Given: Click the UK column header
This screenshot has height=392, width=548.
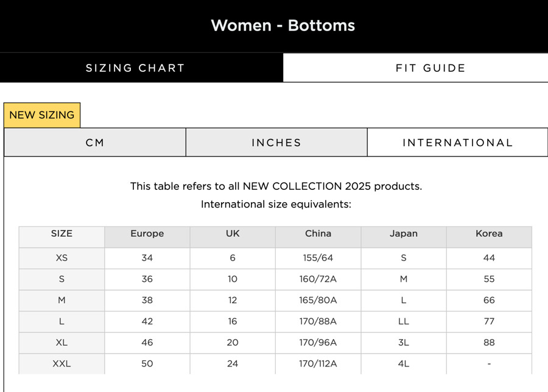Looking at the screenshot, I should 233,234.
